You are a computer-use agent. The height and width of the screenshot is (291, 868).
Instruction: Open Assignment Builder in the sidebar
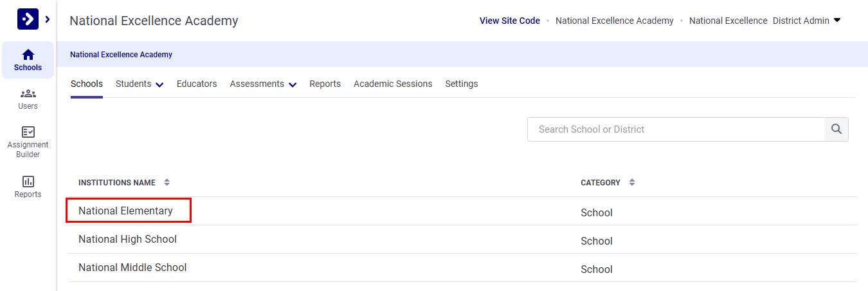(28, 142)
